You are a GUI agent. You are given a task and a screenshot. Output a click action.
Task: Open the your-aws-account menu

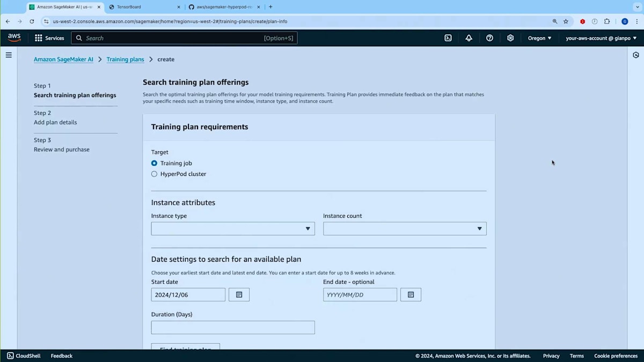coord(601,38)
